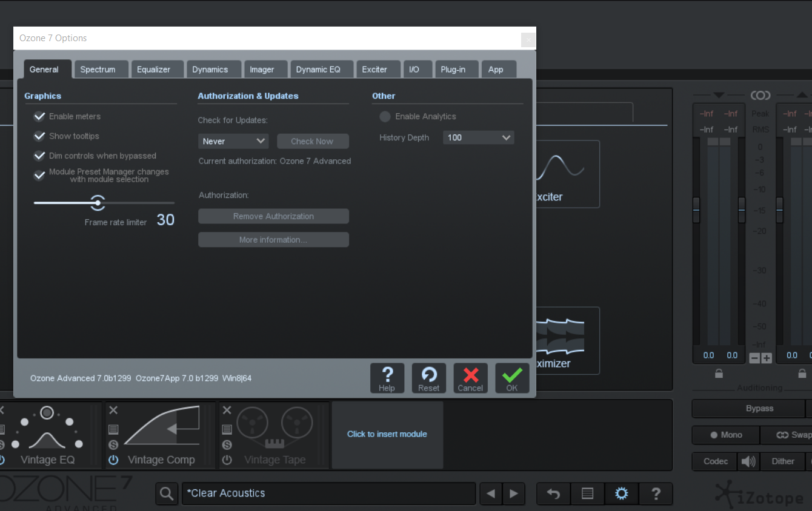
Task: Click the minus button below meter scale
Action: (x=754, y=358)
